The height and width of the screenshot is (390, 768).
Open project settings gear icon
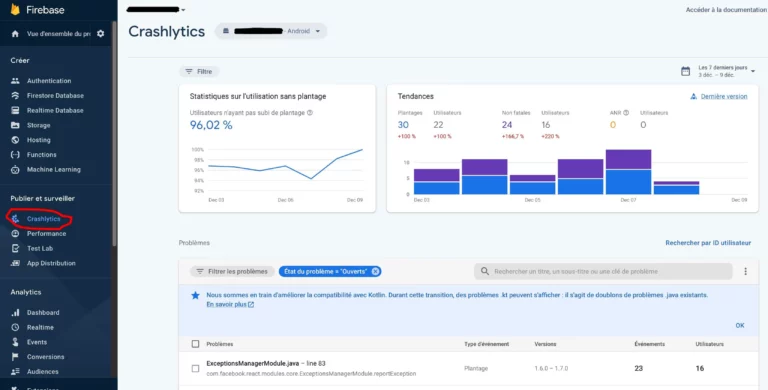click(x=100, y=34)
